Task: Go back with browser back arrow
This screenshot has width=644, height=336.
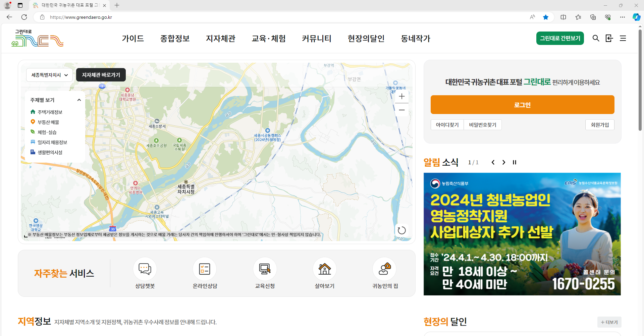Action: tap(9, 17)
